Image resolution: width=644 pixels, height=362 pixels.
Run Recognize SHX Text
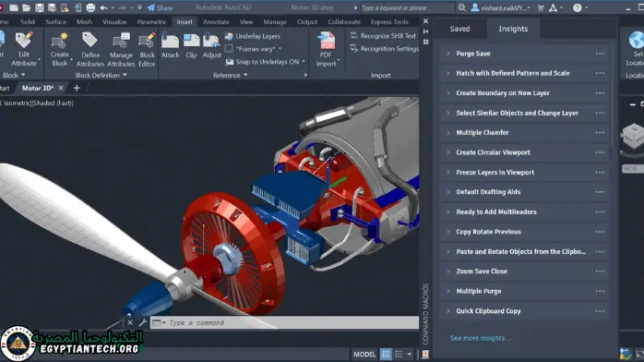click(x=383, y=36)
